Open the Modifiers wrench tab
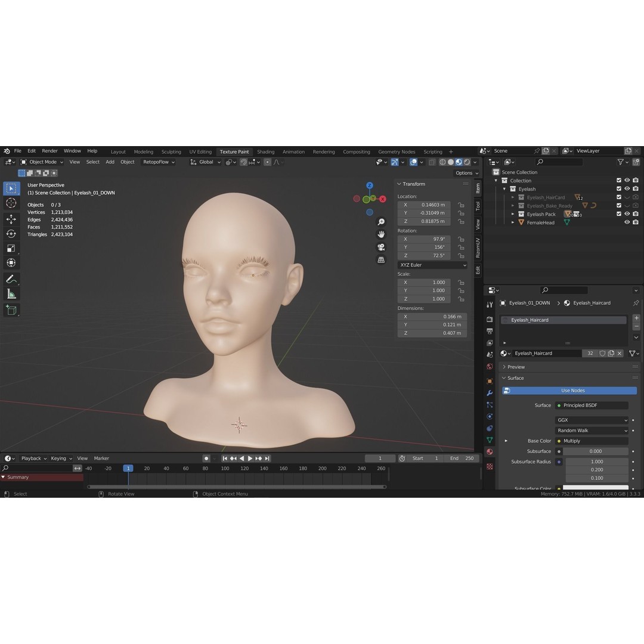The image size is (644, 644). coord(490,393)
